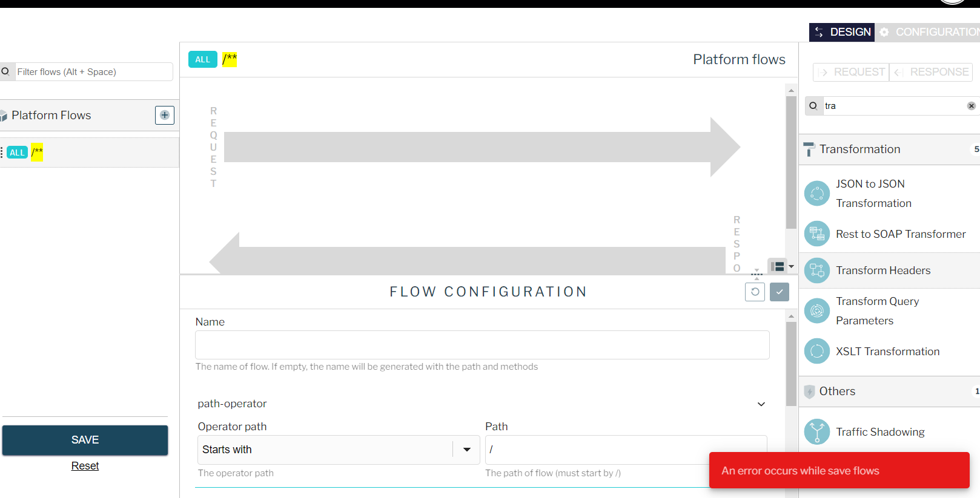
Task: Select the Traffic Shadowing policy
Action: [x=879, y=431]
